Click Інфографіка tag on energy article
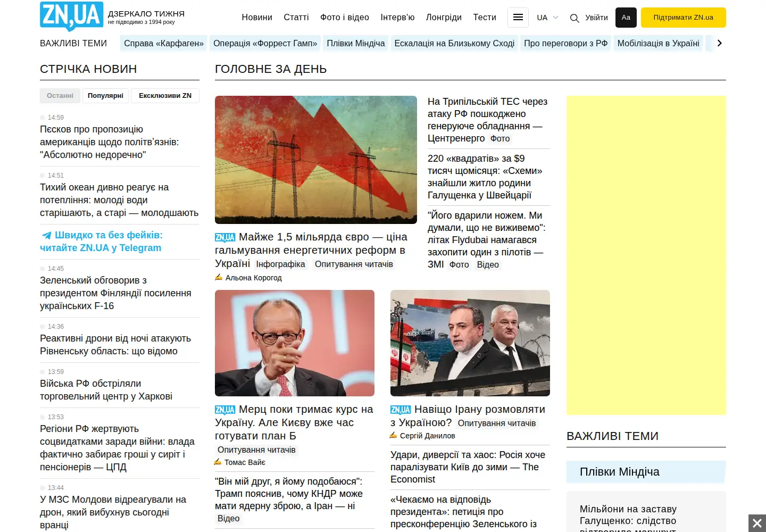Screen dimensions: 766x532 tap(281, 264)
